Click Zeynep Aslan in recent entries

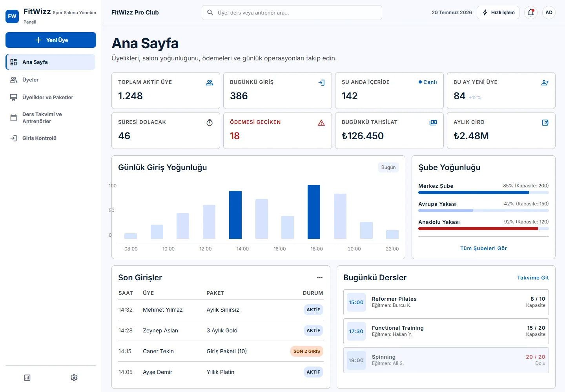[x=160, y=330]
